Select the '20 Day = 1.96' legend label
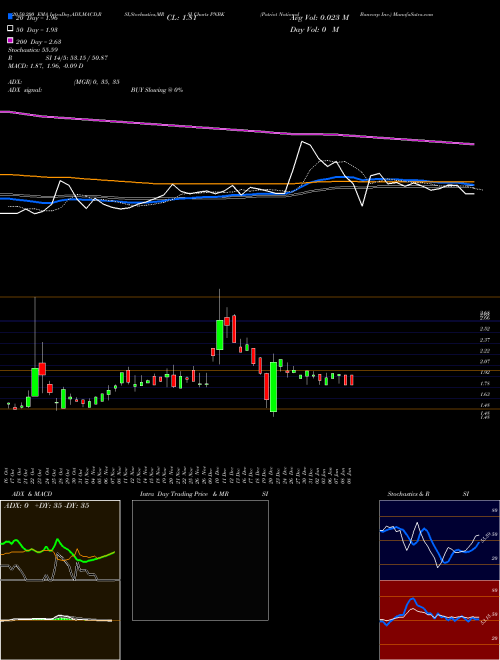500x660 pixels. (37, 19)
